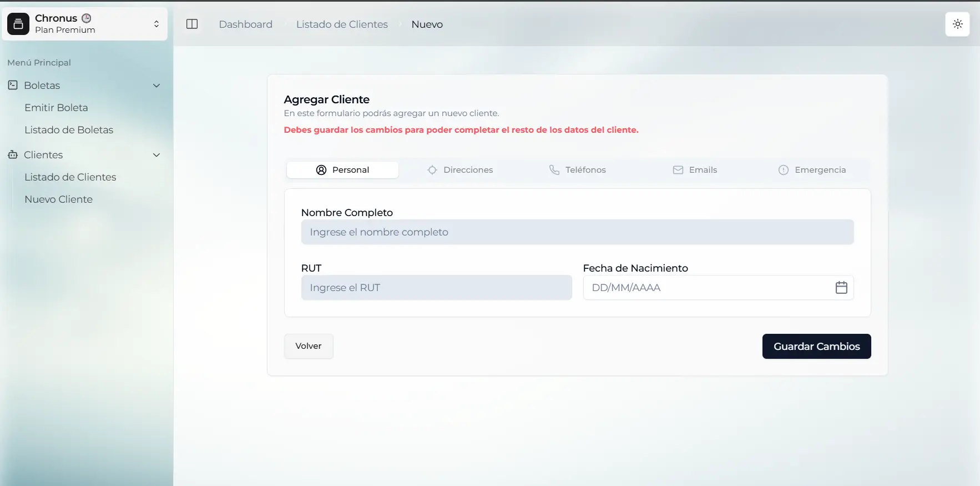Click the Clientes sidebar icon
The width and height of the screenshot is (980, 486).
coord(13,154)
